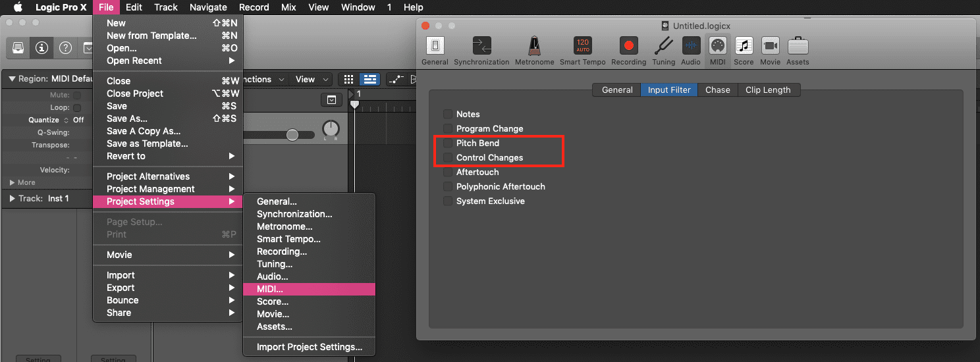
Task: Open the Tuning fork settings icon
Action: click(663, 46)
